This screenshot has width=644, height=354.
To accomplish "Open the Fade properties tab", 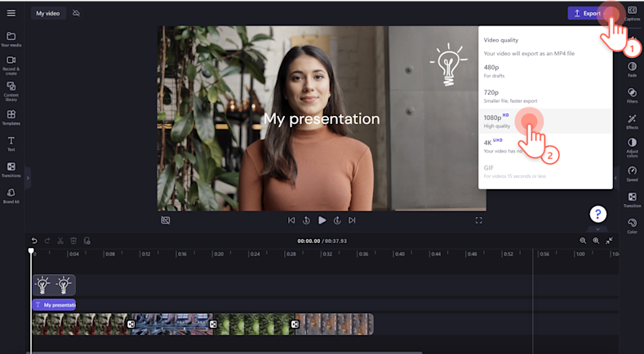I will point(632,69).
